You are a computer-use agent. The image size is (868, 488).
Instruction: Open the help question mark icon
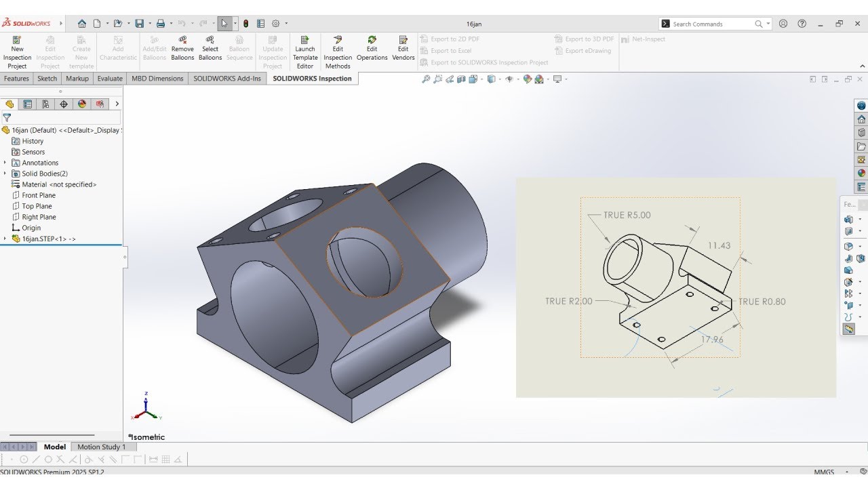pos(802,24)
